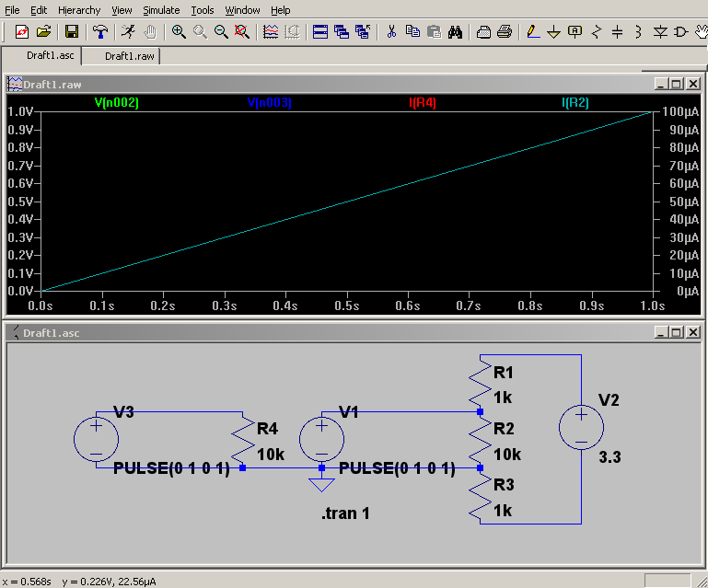Click the Zoom In magnifier icon
This screenshot has width=708, height=588.
coord(178,31)
